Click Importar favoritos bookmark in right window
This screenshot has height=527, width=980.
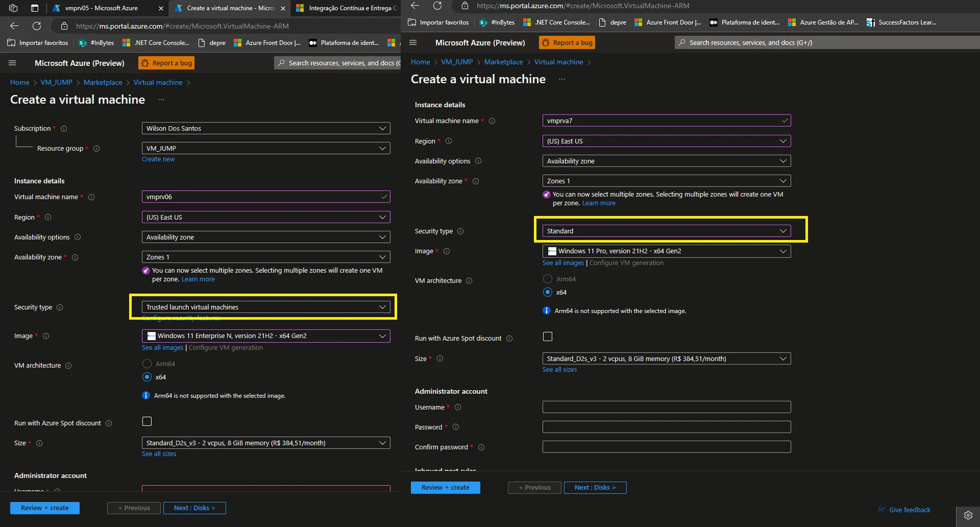pos(438,22)
